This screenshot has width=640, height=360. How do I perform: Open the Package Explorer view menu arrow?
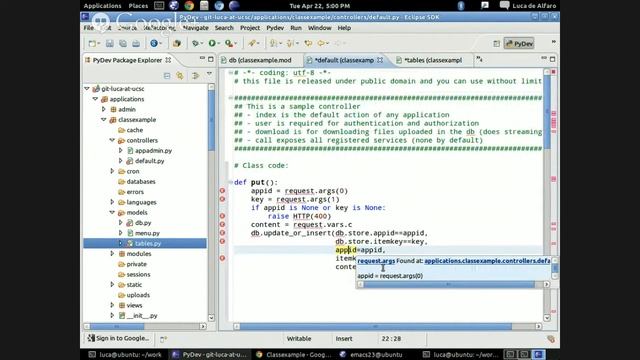(x=209, y=74)
